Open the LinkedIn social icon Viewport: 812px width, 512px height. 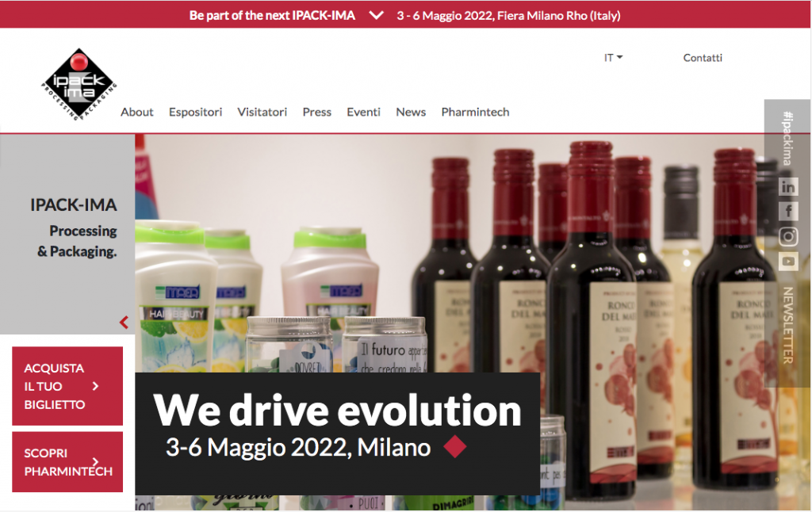(787, 186)
